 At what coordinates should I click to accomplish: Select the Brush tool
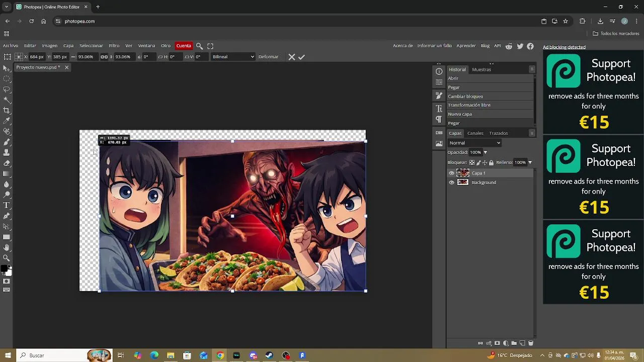[x=7, y=142]
